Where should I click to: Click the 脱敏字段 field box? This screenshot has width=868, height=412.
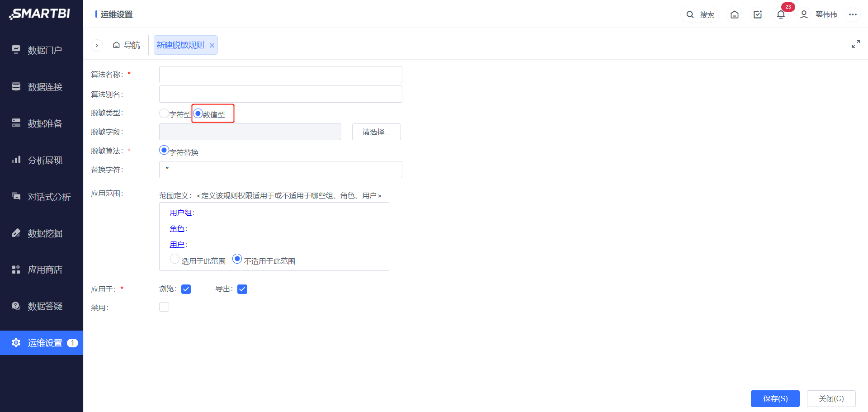(x=250, y=132)
